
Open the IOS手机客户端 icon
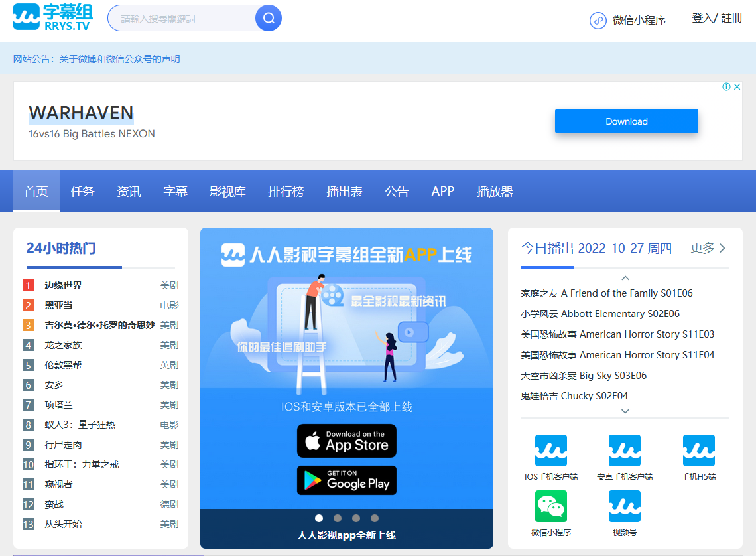coord(551,451)
